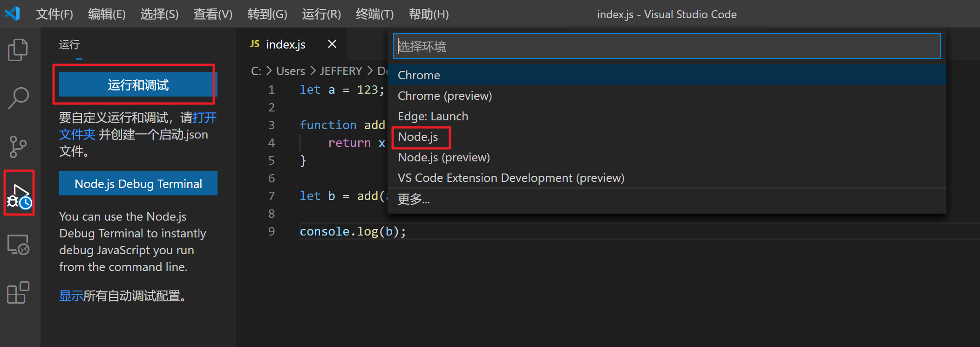Click the 'function add' code line

pyautogui.click(x=342, y=125)
